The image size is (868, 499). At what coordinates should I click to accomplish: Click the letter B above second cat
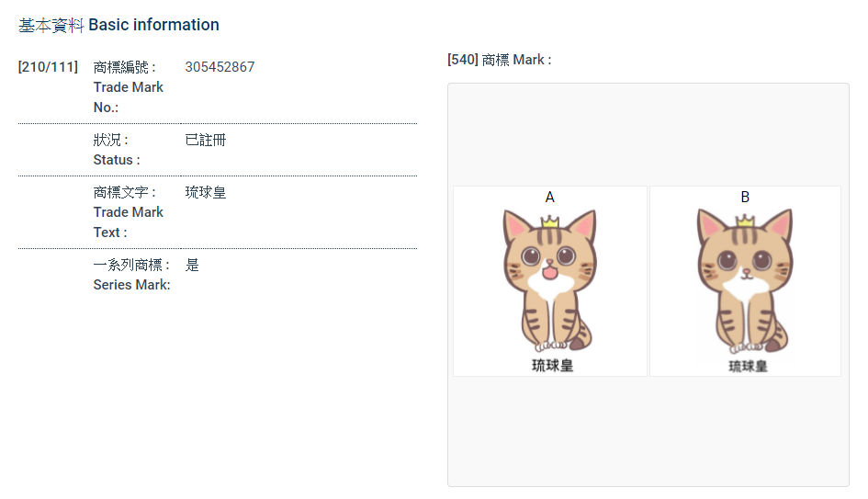(745, 197)
